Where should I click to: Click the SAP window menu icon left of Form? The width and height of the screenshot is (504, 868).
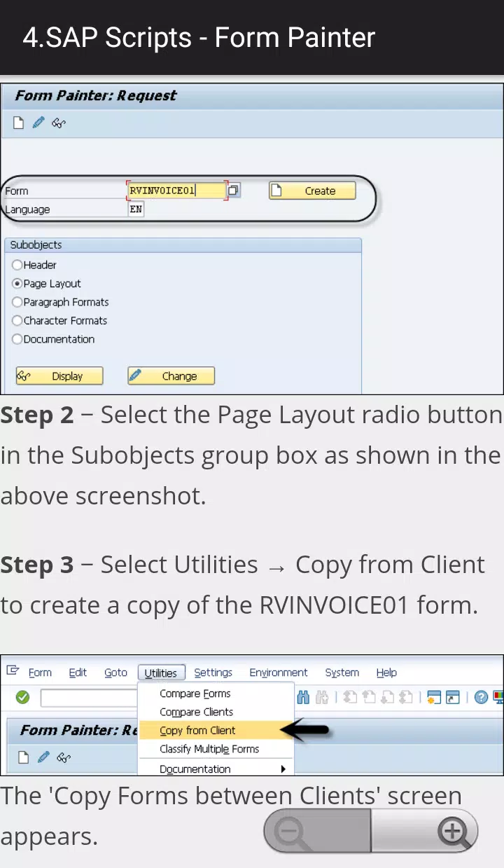click(13, 670)
